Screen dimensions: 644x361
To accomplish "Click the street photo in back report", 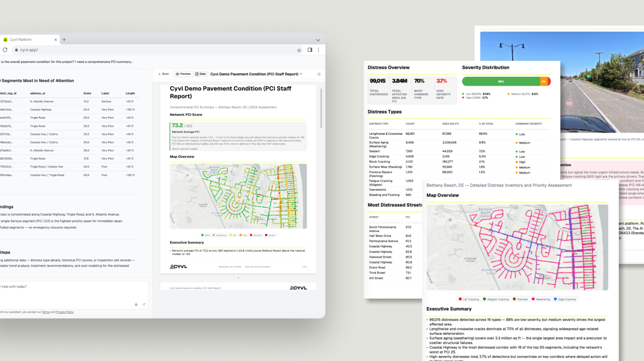I will point(562,83).
